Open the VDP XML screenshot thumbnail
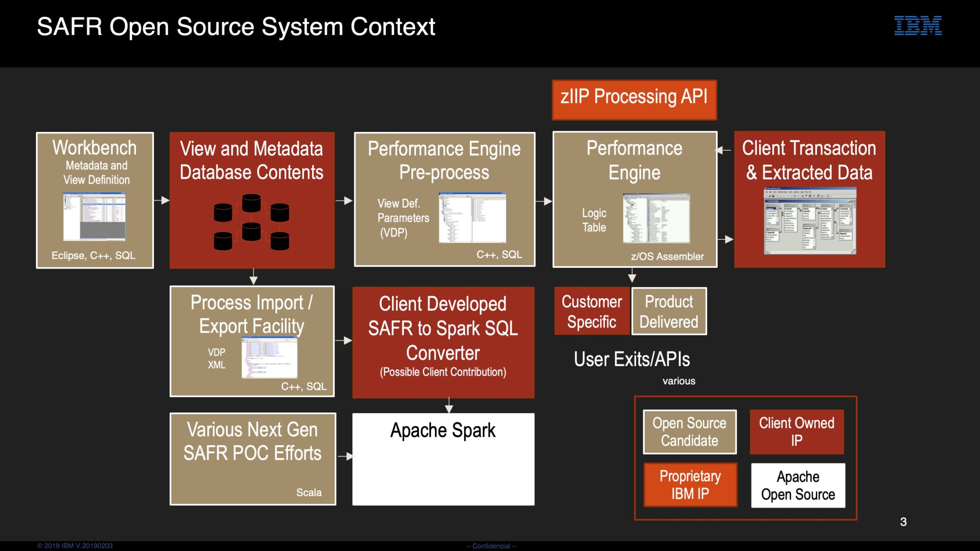980x551 pixels. [x=269, y=357]
